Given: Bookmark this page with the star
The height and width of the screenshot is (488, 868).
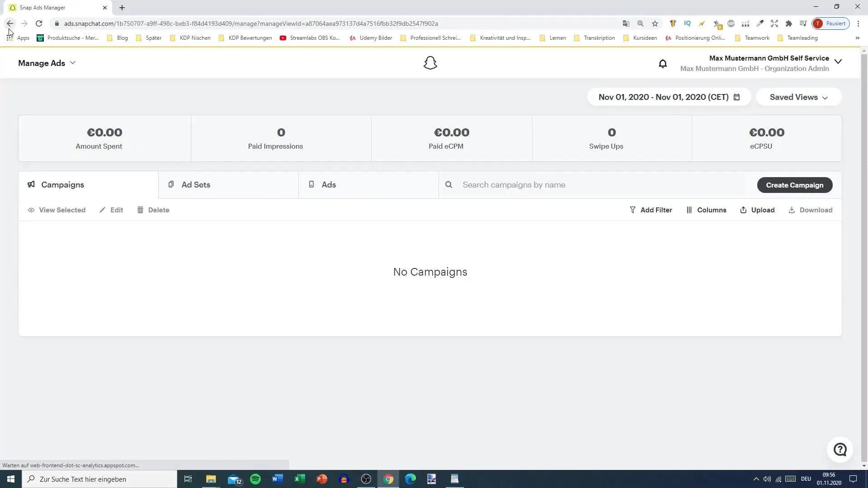Looking at the screenshot, I should tap(655, 23).
